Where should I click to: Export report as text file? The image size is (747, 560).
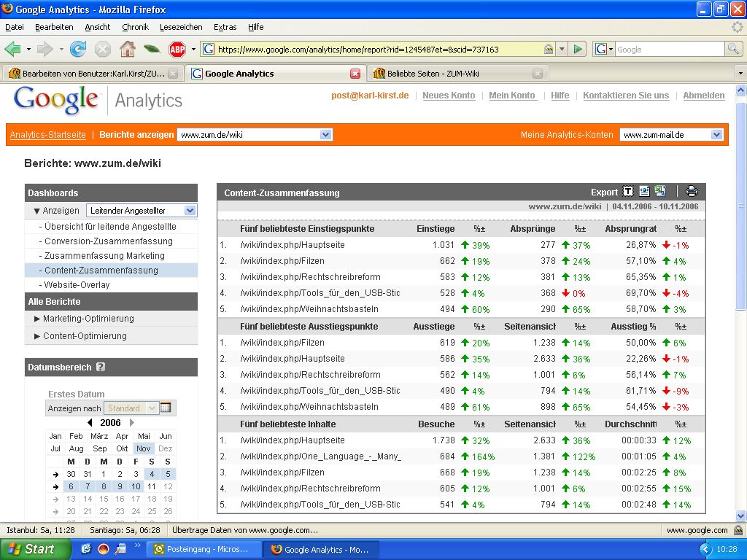628,192
